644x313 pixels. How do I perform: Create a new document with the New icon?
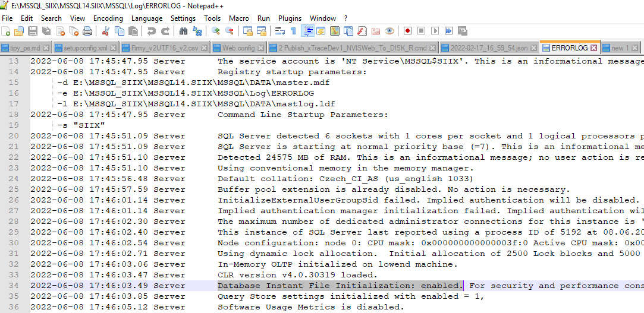pos(6,31)
